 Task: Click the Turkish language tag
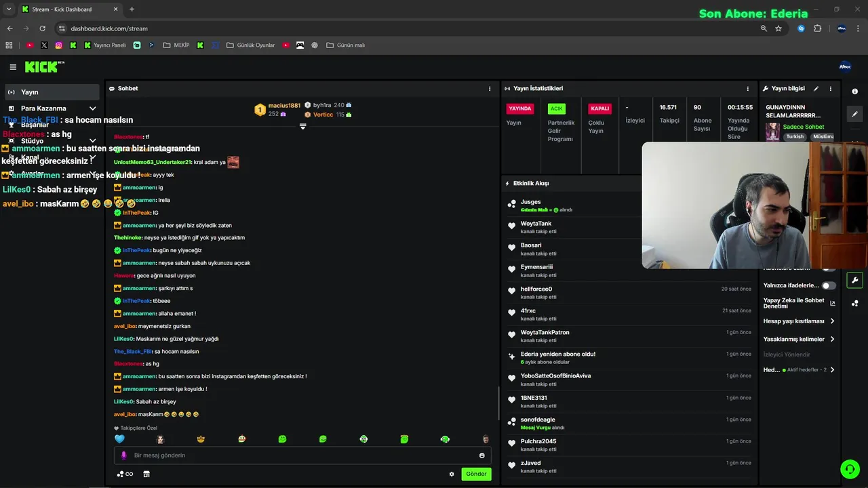795,136
